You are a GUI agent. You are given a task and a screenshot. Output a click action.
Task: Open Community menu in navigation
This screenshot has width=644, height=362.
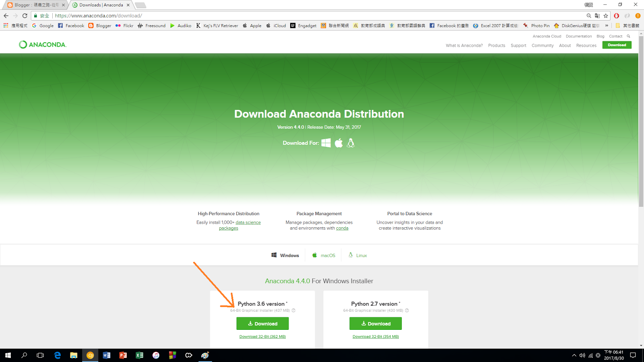click(543, 45)
